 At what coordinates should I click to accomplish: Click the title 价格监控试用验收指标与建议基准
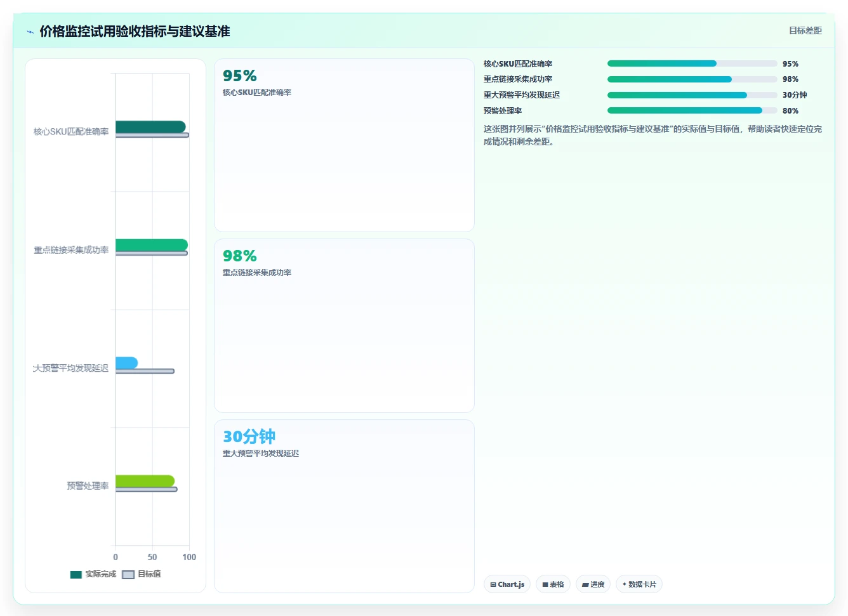pos(135,31)
